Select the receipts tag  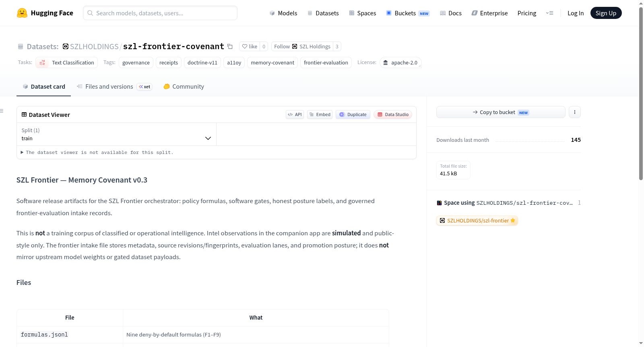(169, 62)
